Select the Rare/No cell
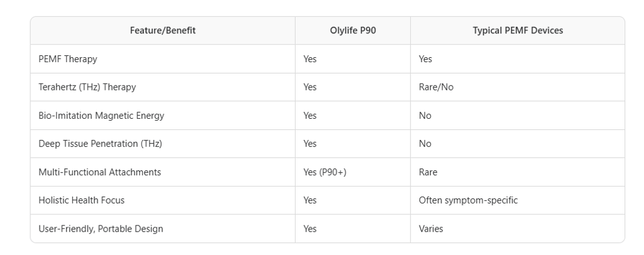The image size is (644, 255). coord(436,87)
